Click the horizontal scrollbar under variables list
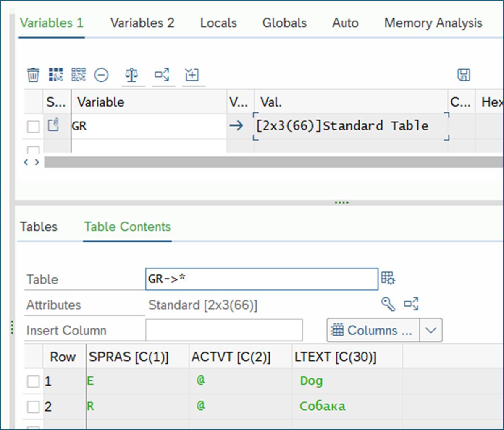The width and height of the screenshot is (504, 430). click(273, 162)
